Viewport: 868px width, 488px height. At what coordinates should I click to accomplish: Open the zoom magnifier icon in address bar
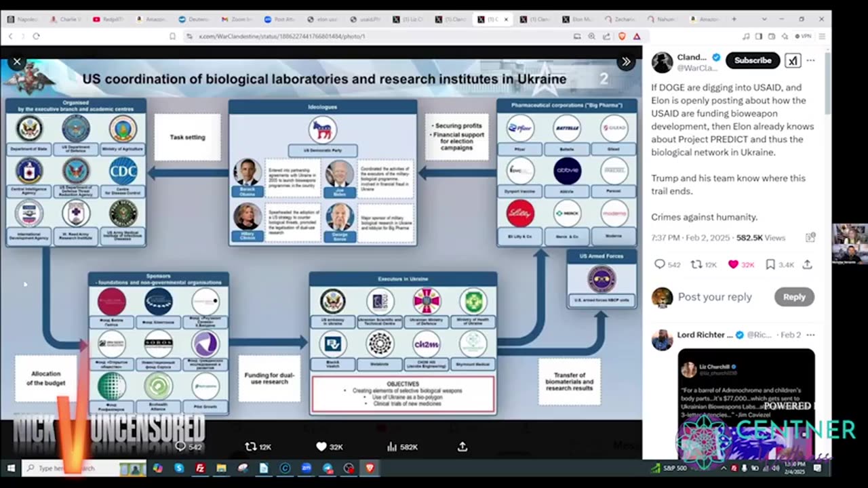point(591,36)
